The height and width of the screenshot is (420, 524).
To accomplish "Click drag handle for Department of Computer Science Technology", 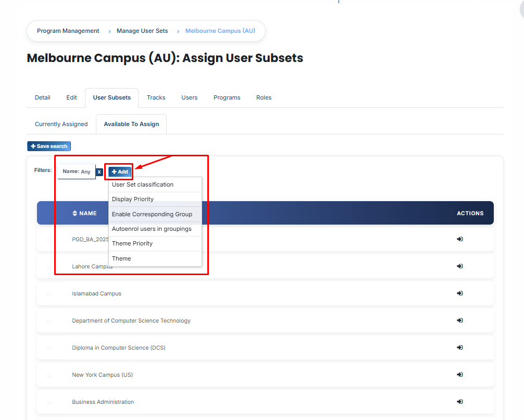I will 49,322.
